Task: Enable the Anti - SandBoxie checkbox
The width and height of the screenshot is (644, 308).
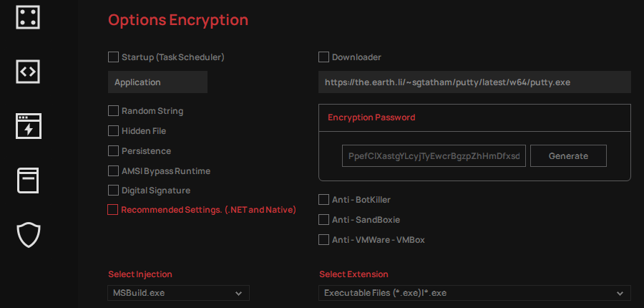Action: pos(323,220)
